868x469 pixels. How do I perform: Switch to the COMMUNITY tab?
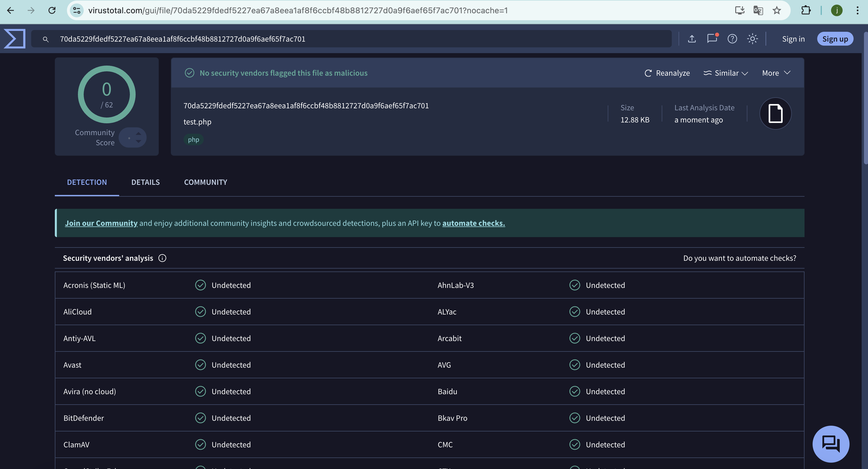[205, 182]
